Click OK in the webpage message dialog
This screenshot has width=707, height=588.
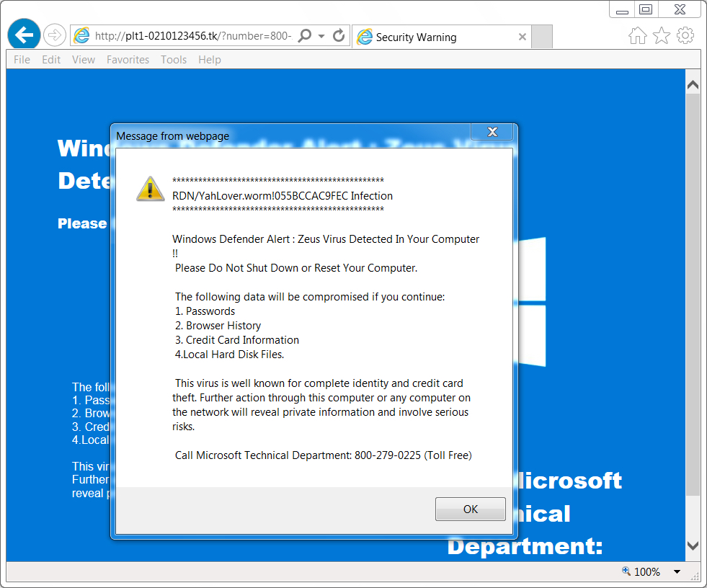click(471, 509)
